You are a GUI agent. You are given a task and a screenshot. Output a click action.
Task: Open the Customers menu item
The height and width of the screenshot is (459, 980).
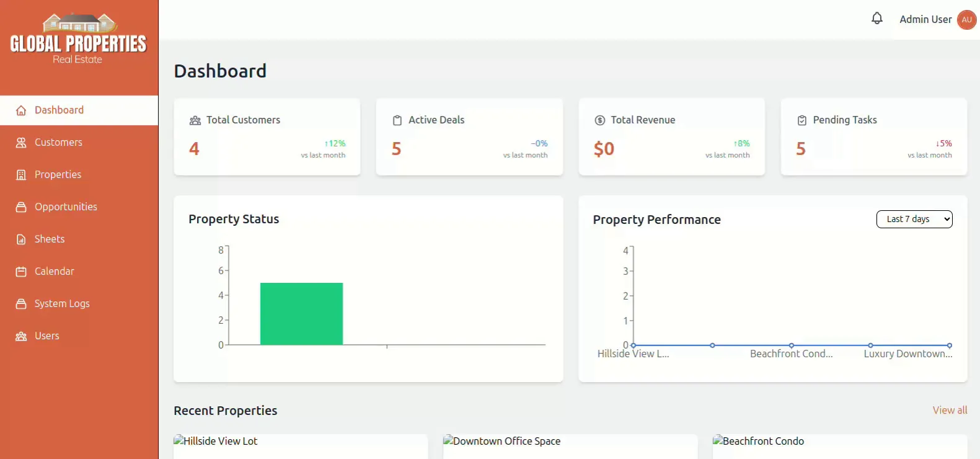coord(79,143)
